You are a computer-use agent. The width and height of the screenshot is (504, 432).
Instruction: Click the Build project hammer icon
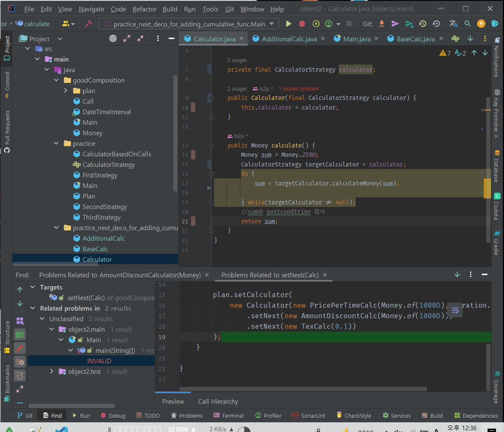88,24
